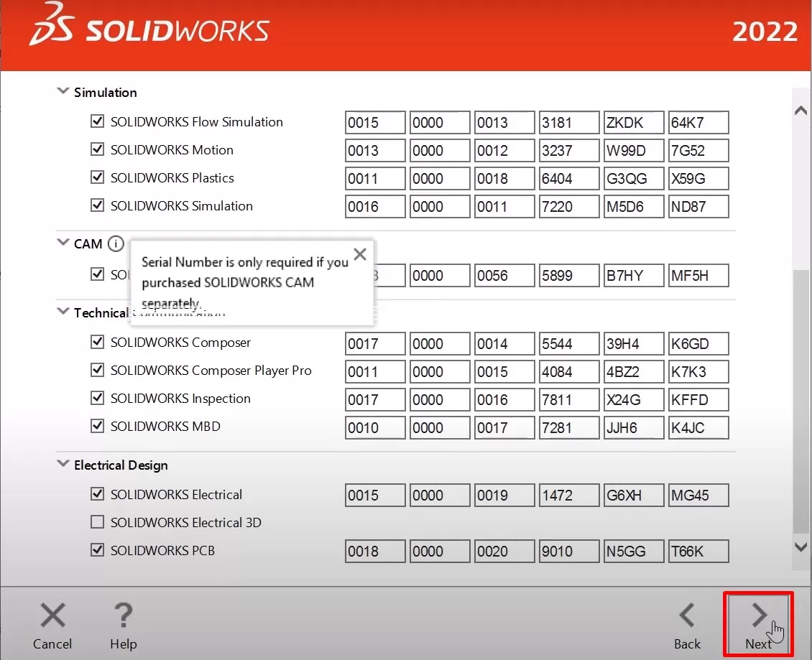This screenshot has width=812, height=660.
Task: Click the scroll up arrow
Action: [801, 111]
